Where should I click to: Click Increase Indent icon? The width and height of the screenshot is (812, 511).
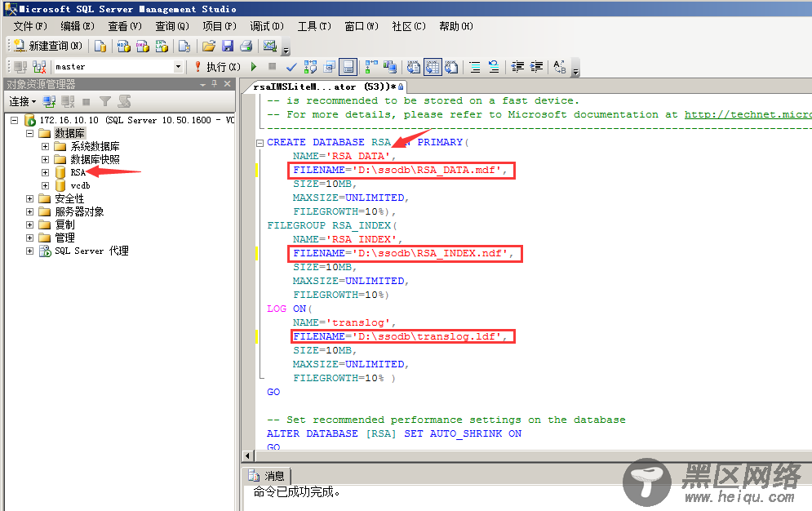pos(536,67)
